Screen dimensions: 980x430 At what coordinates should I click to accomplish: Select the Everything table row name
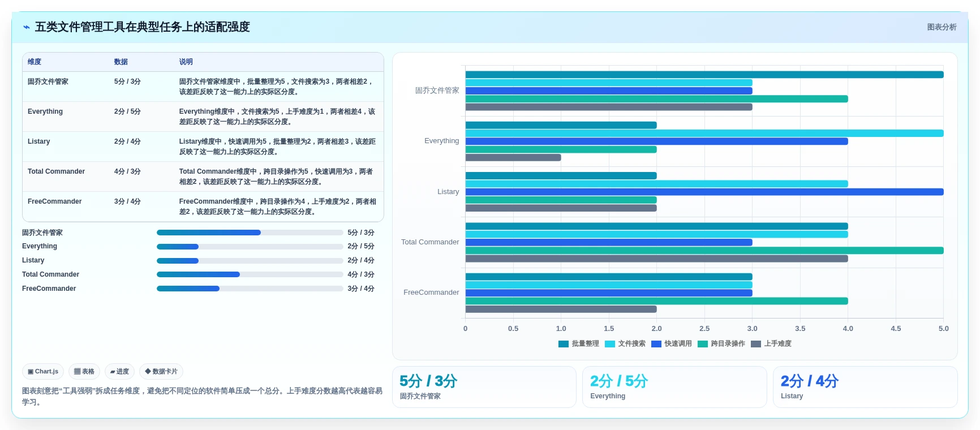pos(45,111)
